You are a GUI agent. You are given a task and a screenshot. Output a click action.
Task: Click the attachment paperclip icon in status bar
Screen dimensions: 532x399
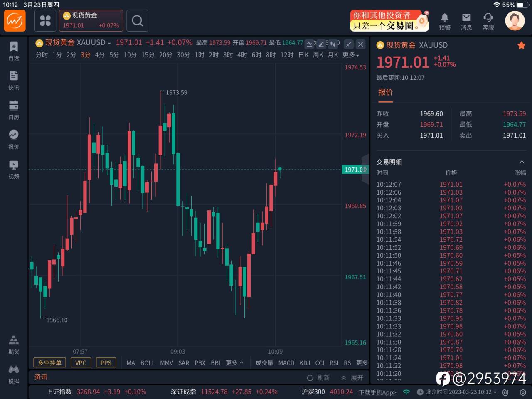505,392
